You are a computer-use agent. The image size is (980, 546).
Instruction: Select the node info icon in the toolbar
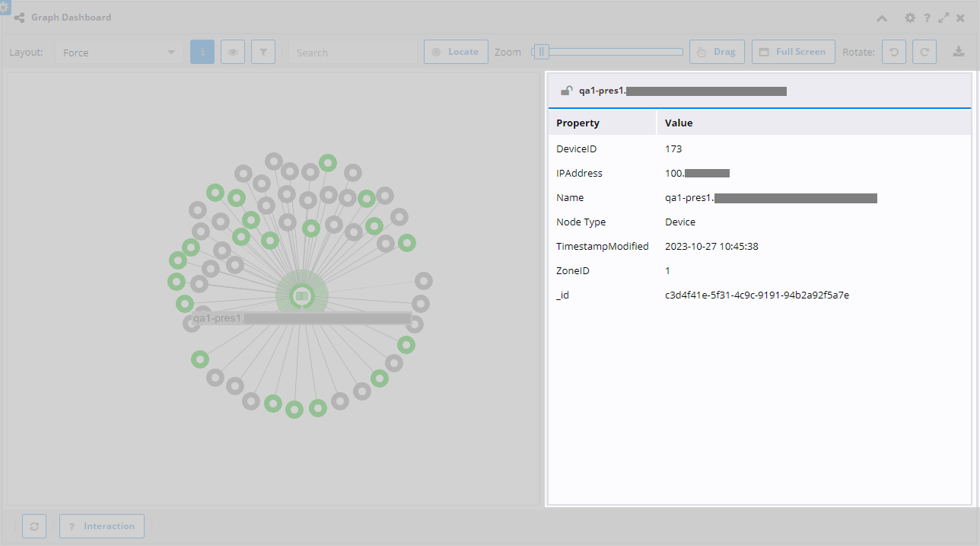(202, 51)
